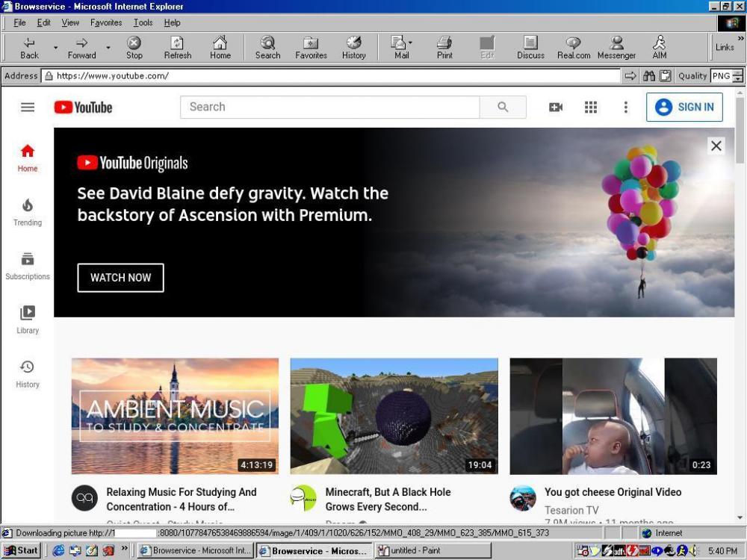This screenshot has height=560, width=747.
Task: Open the Ambient Music video thumbnail
Action: pos(175,416)
